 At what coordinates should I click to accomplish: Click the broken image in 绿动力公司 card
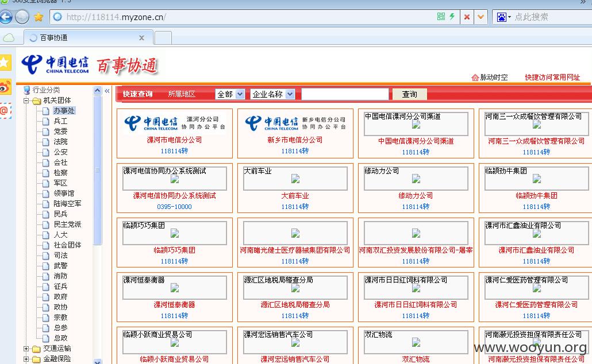click(x=416, y=179)
